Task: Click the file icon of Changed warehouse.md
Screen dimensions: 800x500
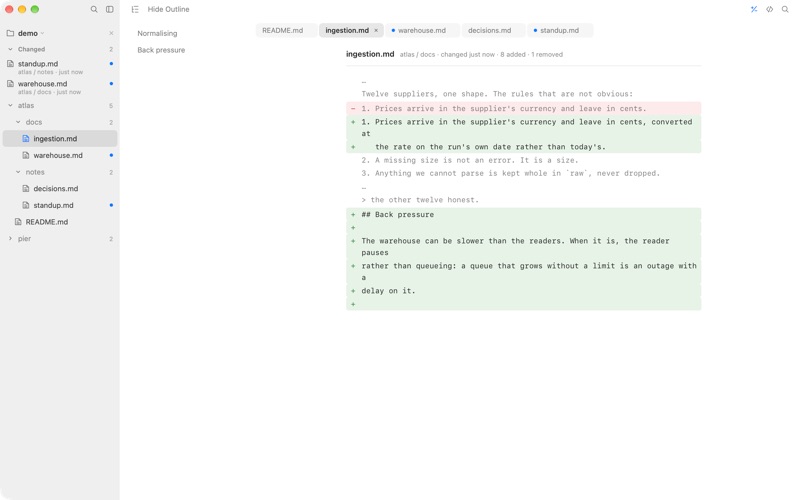Action: [x=10, y=84]
